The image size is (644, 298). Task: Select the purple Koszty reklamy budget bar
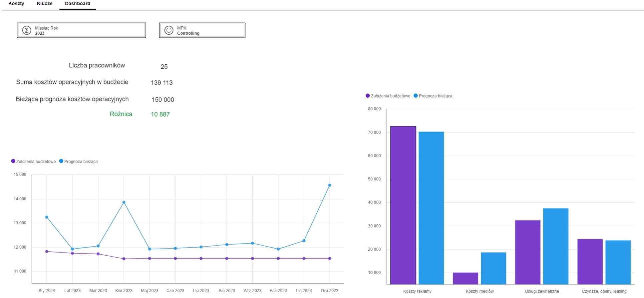[x=403, y=205]
